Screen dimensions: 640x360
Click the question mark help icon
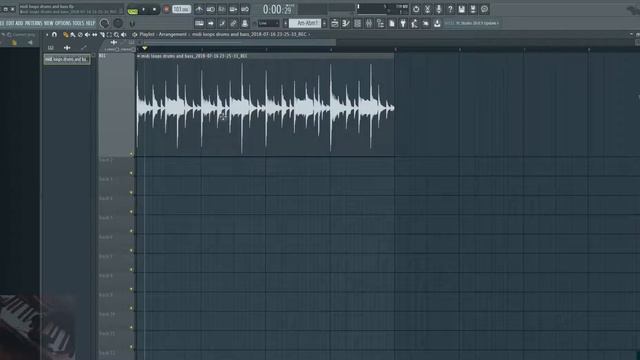450,9
